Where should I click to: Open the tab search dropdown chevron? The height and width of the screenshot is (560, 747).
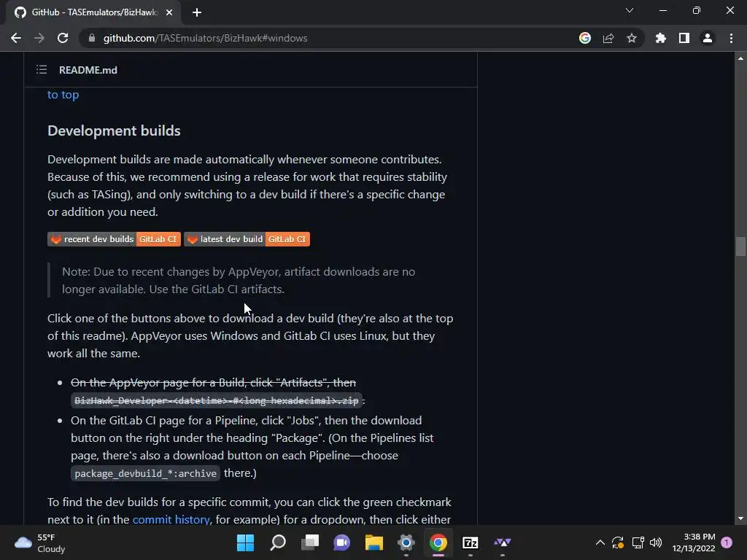click(630, 10)
